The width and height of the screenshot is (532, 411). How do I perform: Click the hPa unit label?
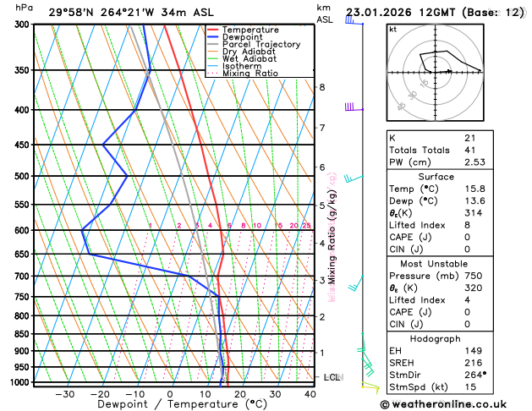pyautogui.click(x=24, y=8)
